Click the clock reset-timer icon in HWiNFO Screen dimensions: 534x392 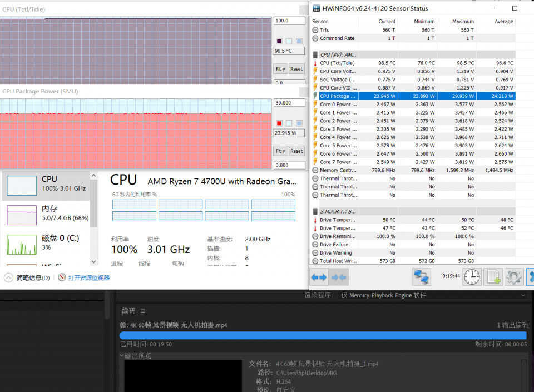click(x=472, y=277)
